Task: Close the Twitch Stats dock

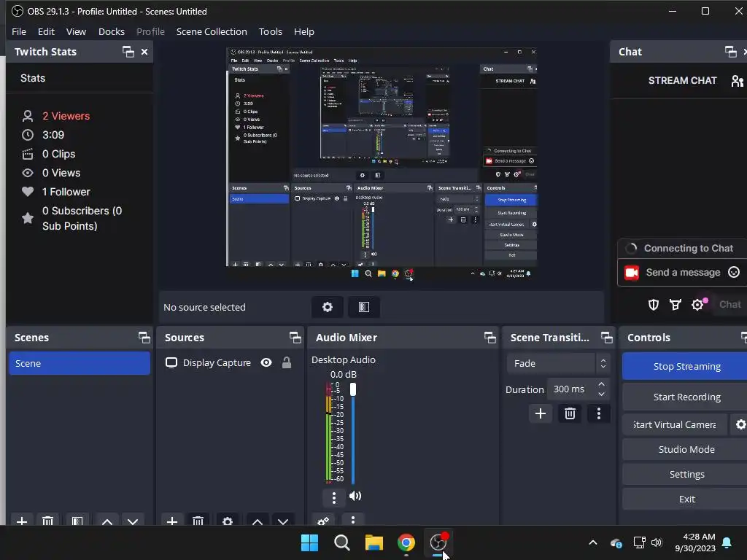Action: (144, 52)
